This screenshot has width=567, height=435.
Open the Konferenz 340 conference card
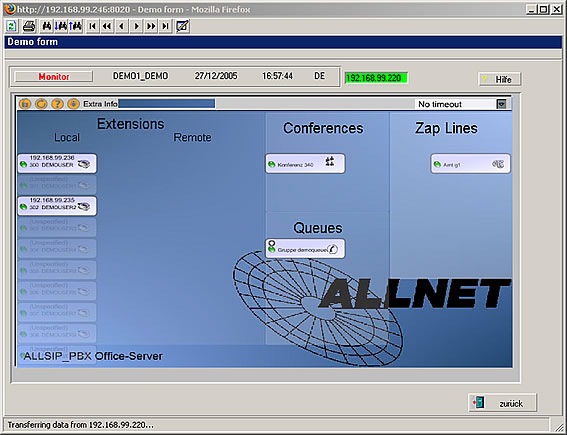pyautogui.click(x=305, y=163)
